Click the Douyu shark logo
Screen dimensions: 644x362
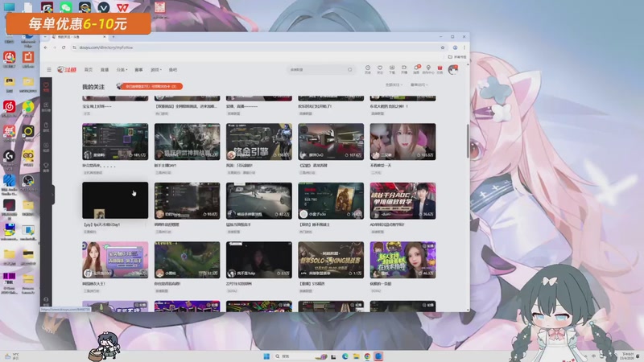67,70
